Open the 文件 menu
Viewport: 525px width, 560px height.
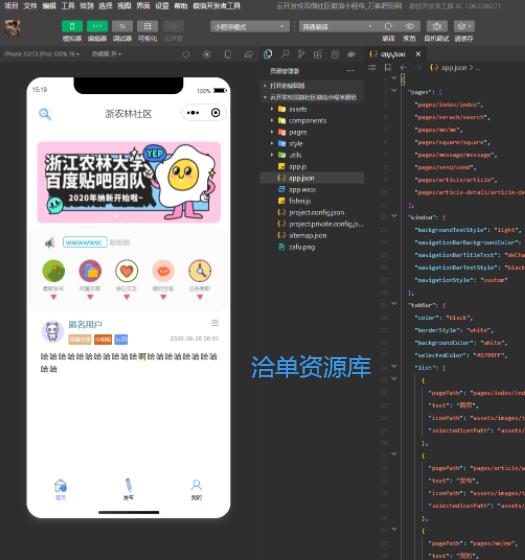(30, 6)
